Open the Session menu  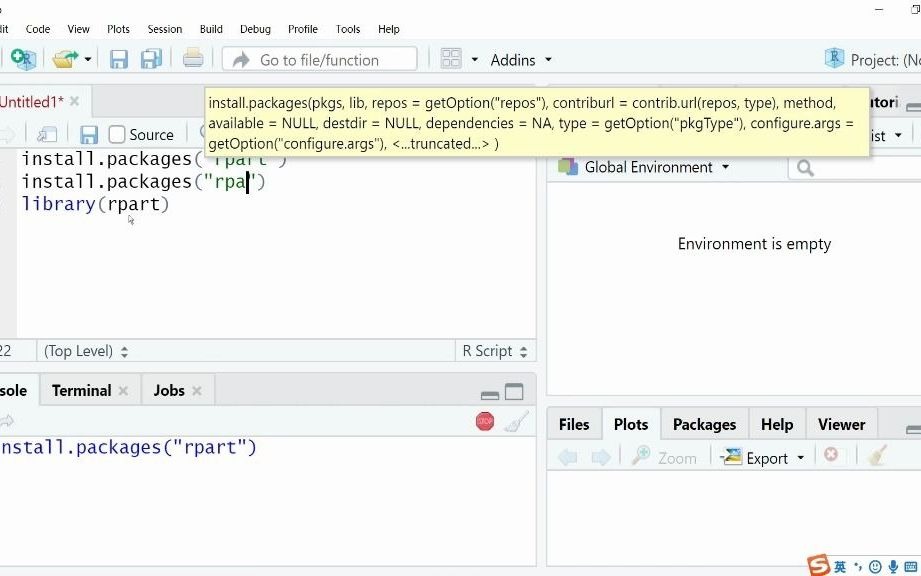164,29
